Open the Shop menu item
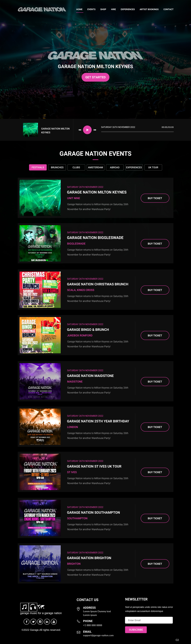The width and height of the screenshot is (191, 644). (103, 10)
